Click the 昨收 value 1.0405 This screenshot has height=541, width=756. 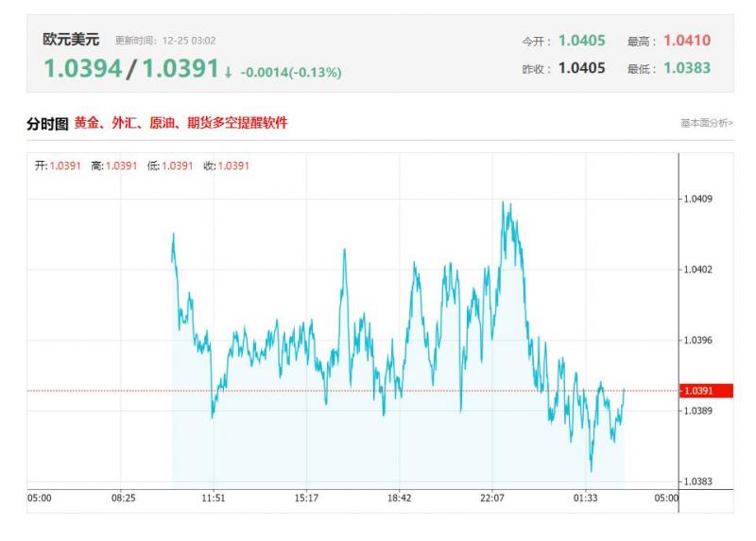(581, 68)
